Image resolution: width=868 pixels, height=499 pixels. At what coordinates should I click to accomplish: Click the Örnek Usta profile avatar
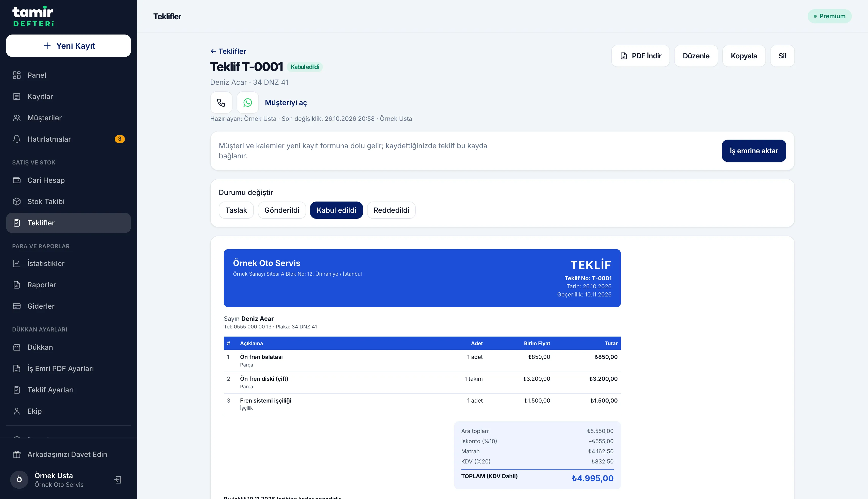(19, 479)
